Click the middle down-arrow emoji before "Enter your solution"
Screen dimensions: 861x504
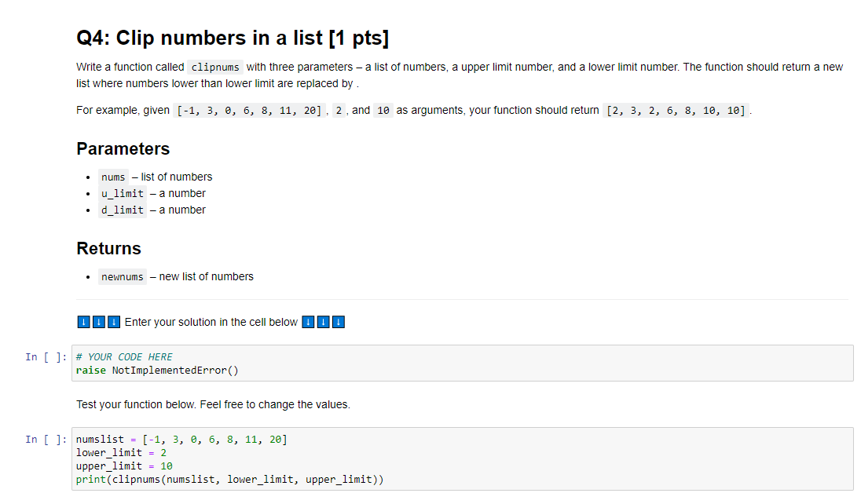(x=99, y=323)
